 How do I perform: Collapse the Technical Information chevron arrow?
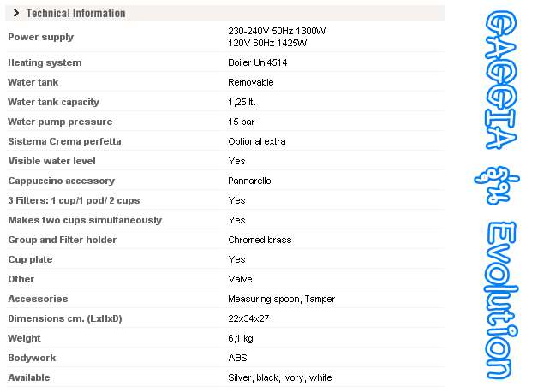tap(16, 13)
